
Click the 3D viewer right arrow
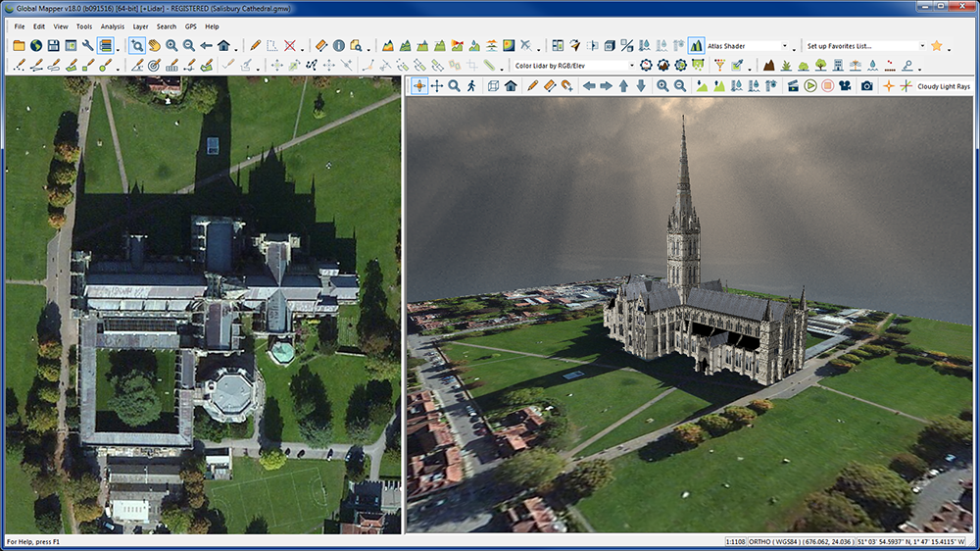[x=607, y=85]
